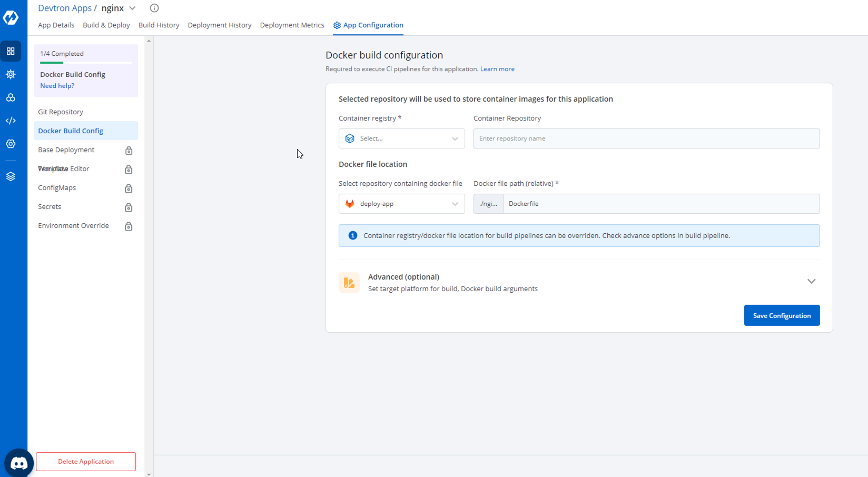Open the stacked layers sidebar icon
Screen dimensions: 868x477
[11, 176]
